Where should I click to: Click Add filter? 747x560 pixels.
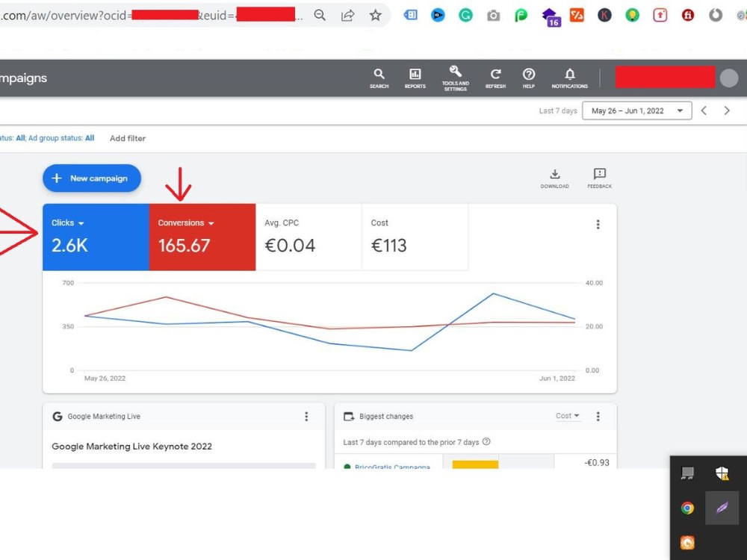coord(128,138)
